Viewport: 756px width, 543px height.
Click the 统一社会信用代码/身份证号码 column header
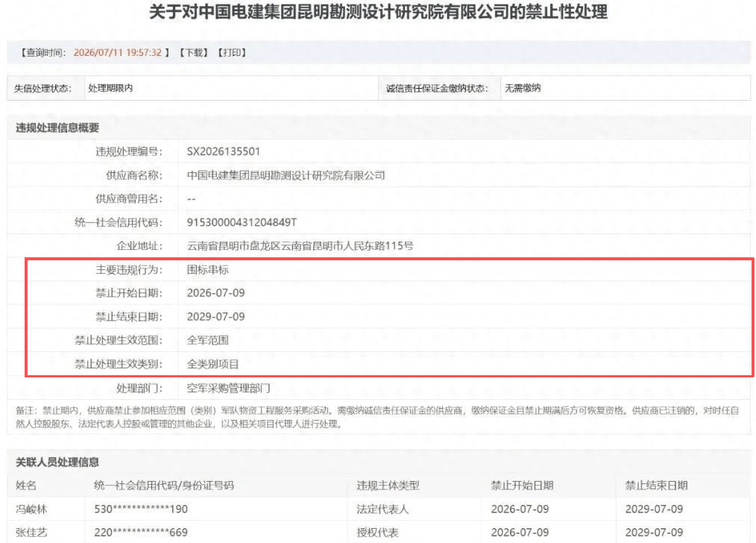pos(164,486)
